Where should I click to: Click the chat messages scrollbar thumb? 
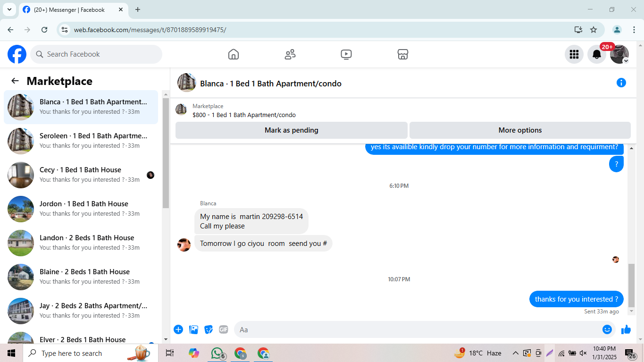(632, 286)
